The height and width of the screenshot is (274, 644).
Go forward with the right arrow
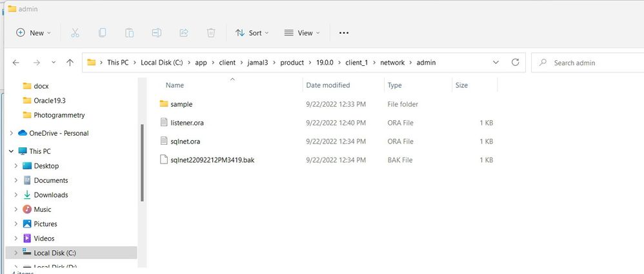point(37,63)
